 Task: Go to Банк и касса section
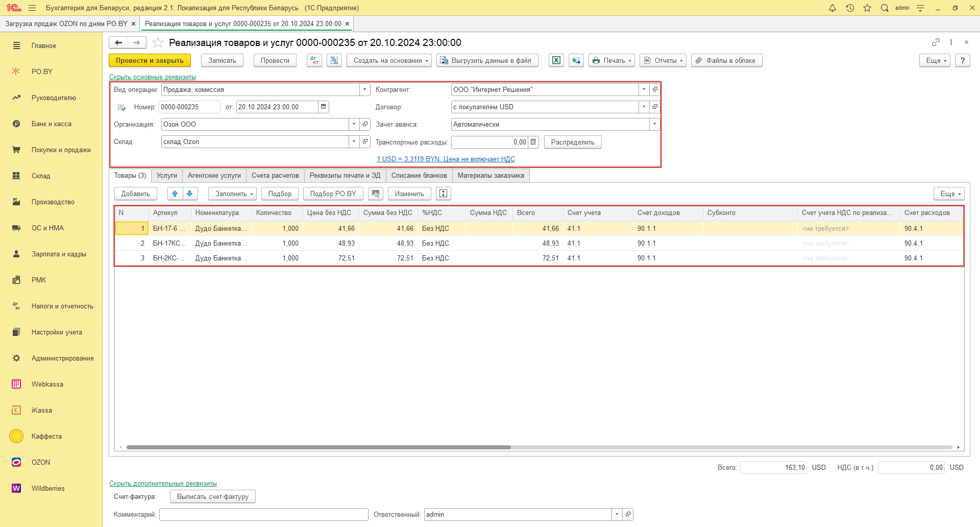[x=51, y=124]
